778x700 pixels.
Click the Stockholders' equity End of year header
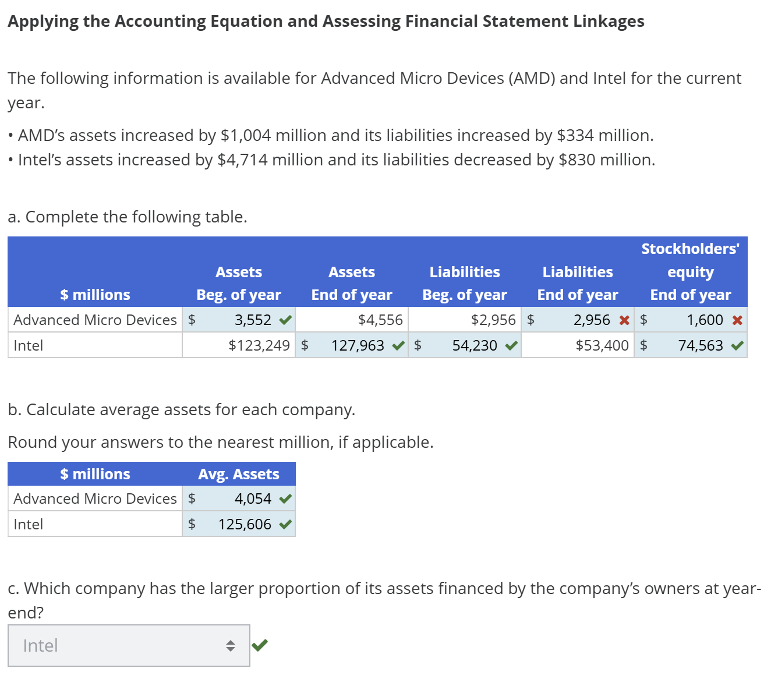(x=690, y=271)
